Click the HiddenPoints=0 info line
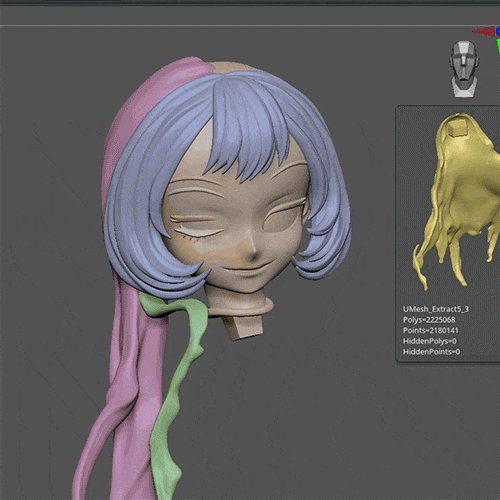This screenshot has height=500, width=500. click(431, 352)
